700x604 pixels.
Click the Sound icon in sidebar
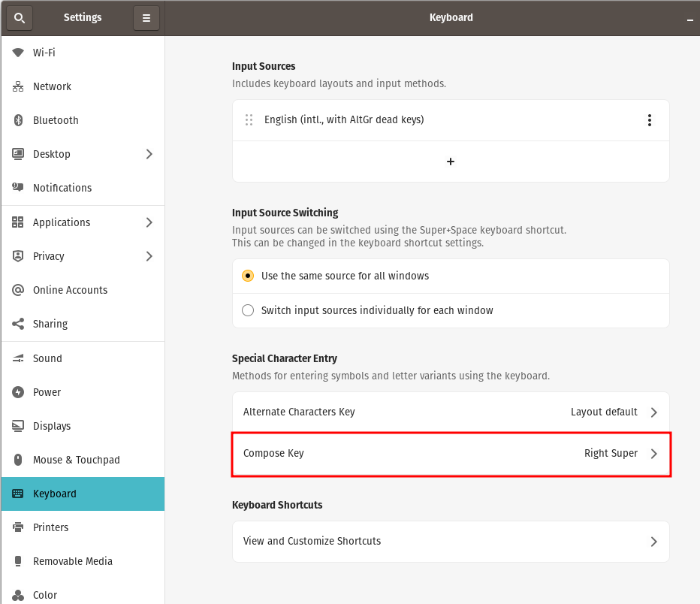18,358
